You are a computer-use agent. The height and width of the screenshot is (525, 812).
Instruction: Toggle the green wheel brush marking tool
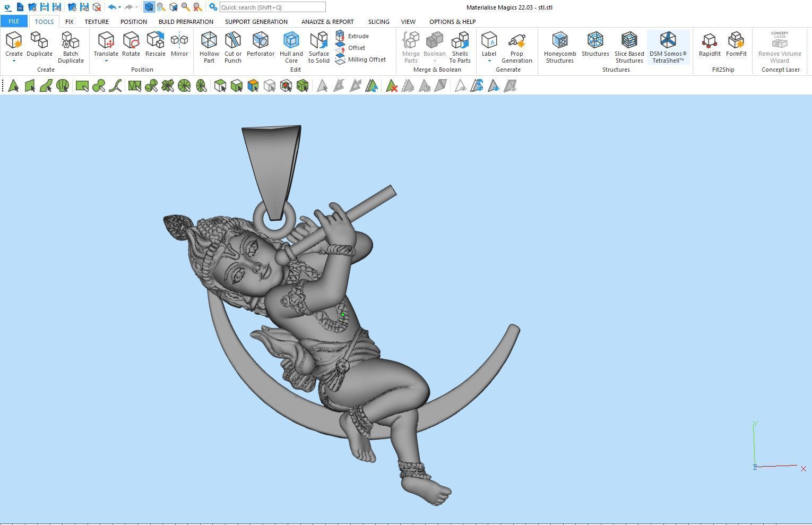[184, 86]
